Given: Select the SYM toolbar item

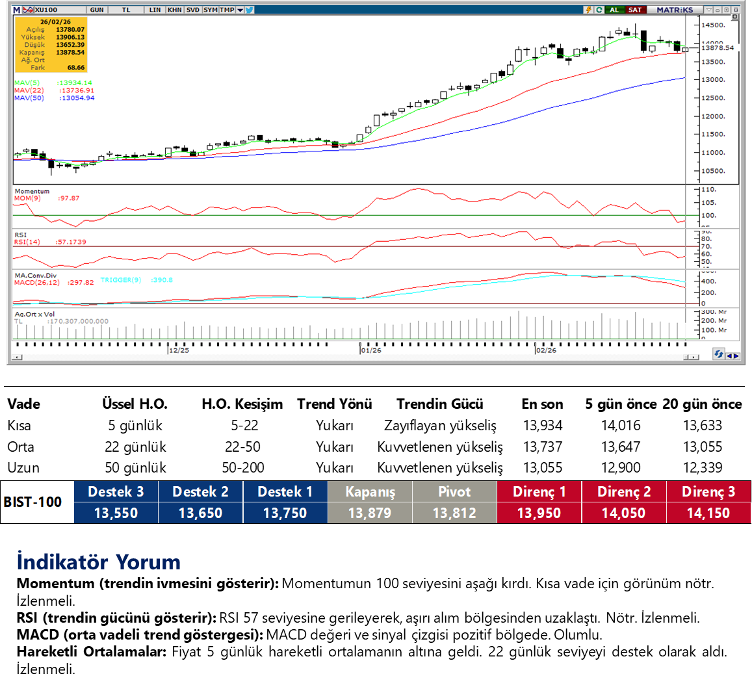Looking at the screenshot, I should [211, 10].
